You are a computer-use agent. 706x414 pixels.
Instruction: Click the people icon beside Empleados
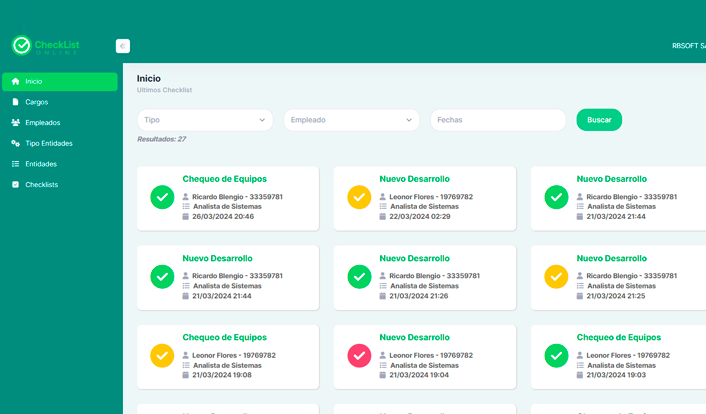(x=15, y=123)
